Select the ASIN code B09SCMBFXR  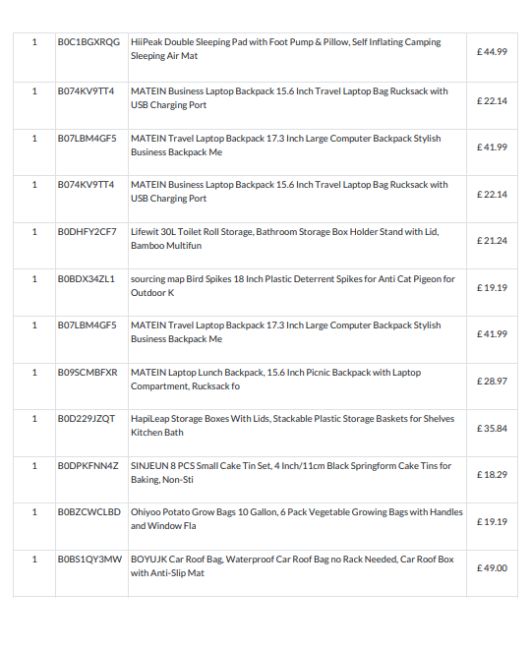coord(87,373)
